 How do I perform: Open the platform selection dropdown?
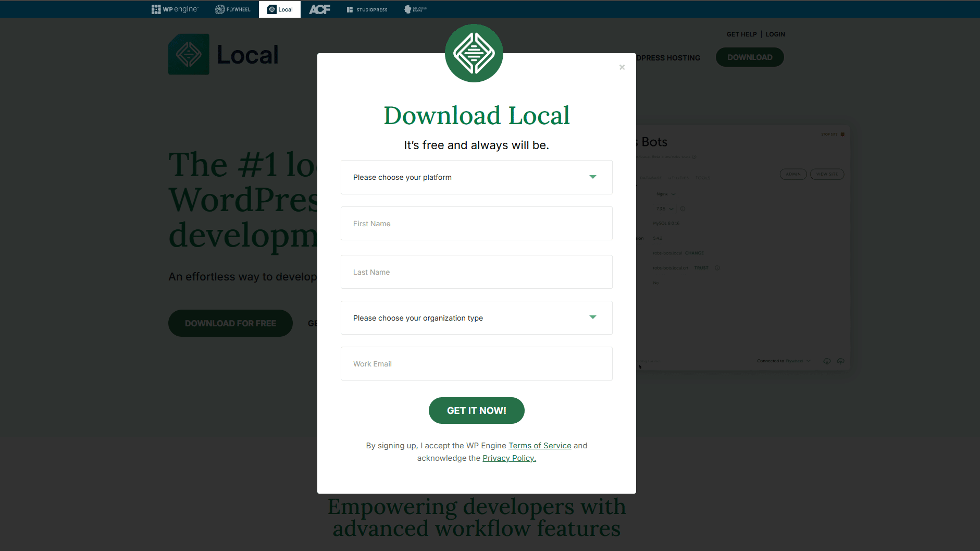pos(476,177)
